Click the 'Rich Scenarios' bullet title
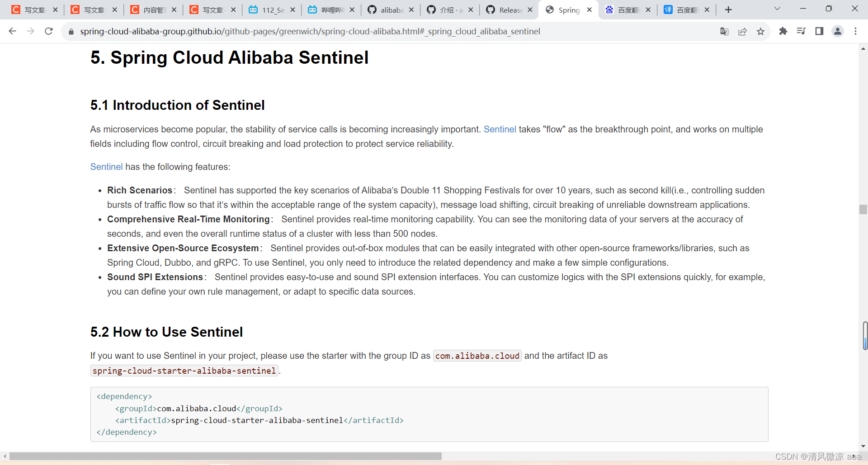Image resolution: width=868 pixels, height=465 pixels. (x=140, y=190)
